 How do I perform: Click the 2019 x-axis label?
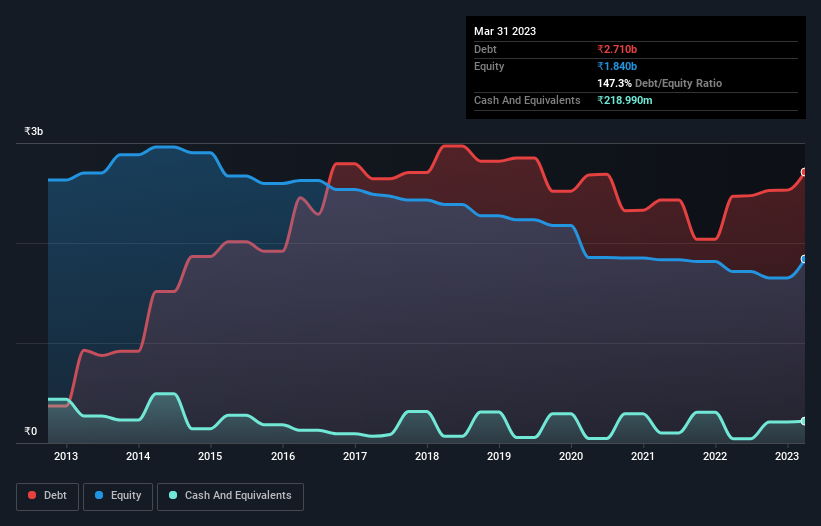[x=499, y=456]
